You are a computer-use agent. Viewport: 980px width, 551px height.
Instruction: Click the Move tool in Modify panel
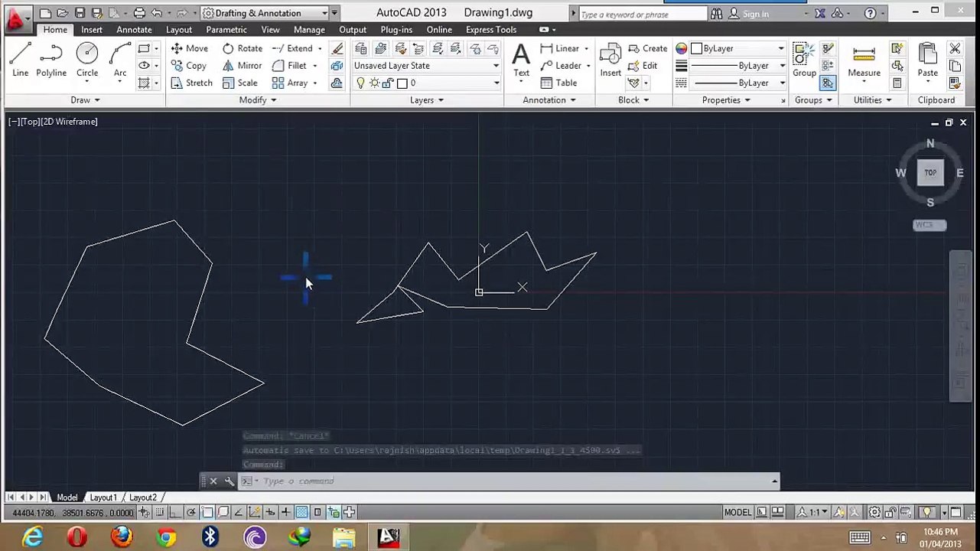coord(189,48)
